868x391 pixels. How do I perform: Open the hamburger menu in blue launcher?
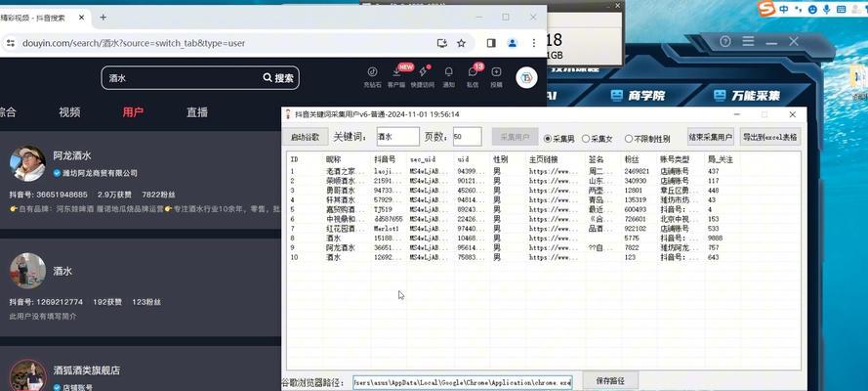[749, 41]
